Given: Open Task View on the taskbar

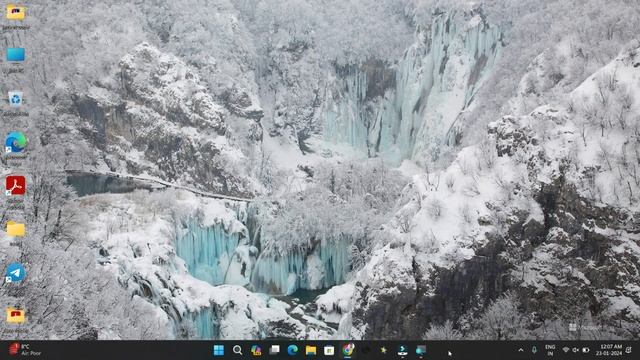Looking at the screenshot, I should (x=274, y=350).
